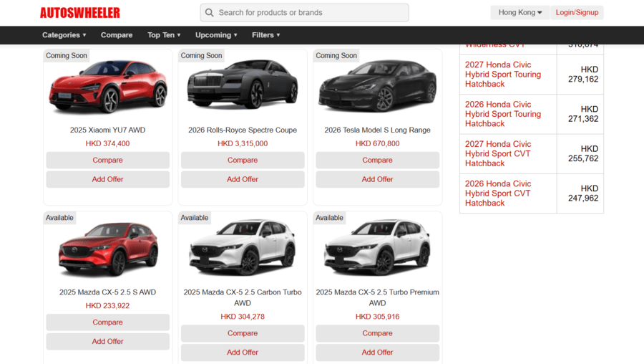Open 2027 Honda Civic Hybrid Sport CVT Hatchback

(498, 154)
